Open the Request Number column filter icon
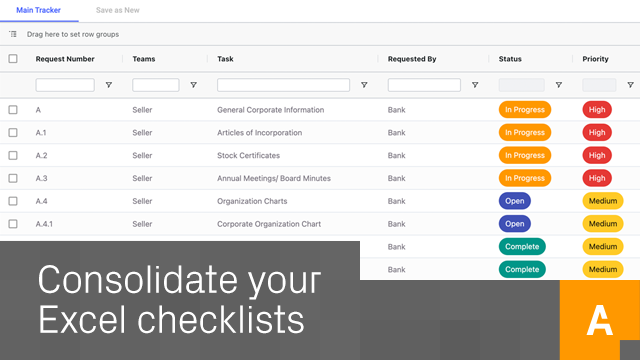640x360 pixels. [109, 85]
